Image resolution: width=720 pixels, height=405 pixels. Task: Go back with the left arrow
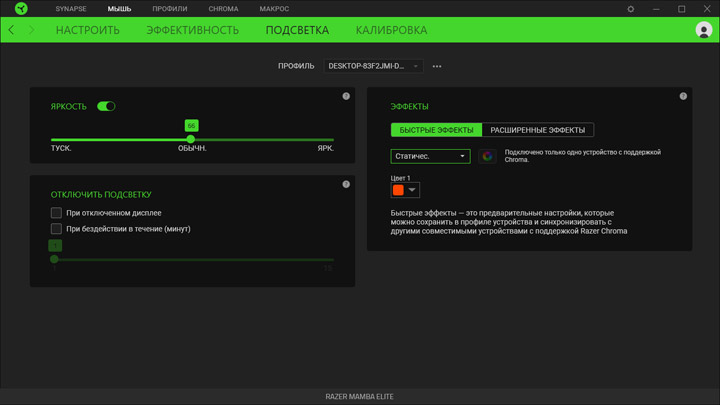11,30
